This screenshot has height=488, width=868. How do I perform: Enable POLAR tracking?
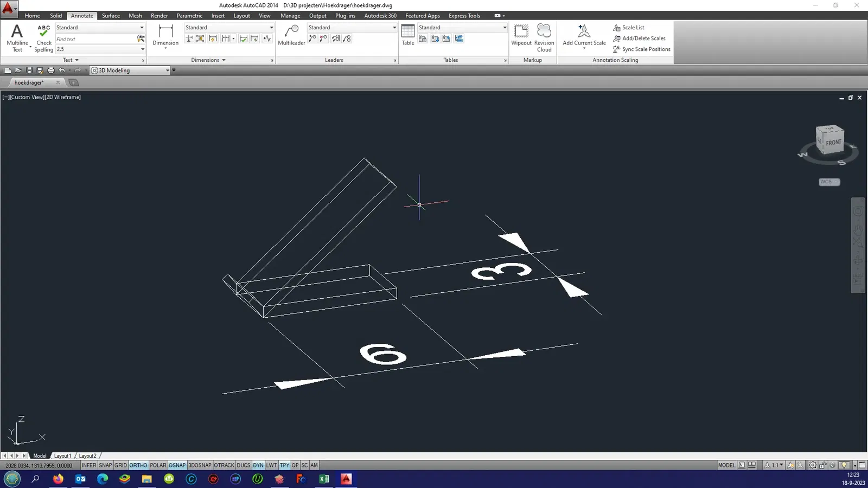click(158, 465)
